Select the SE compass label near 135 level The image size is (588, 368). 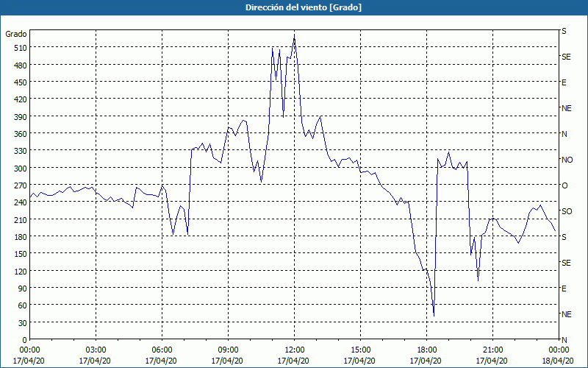pos(566,263)
